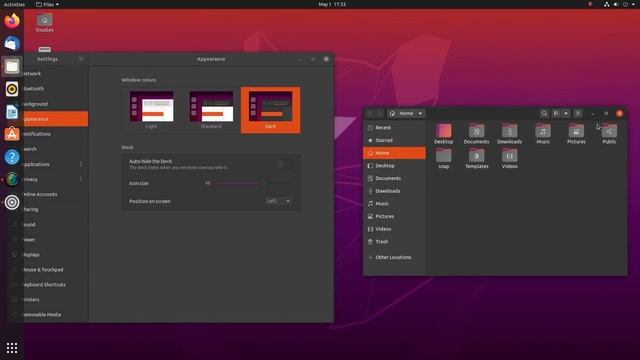Screen dimensions: 640x360
Task: Click the Settings gear in the dock
Action: tap(12, 202)
